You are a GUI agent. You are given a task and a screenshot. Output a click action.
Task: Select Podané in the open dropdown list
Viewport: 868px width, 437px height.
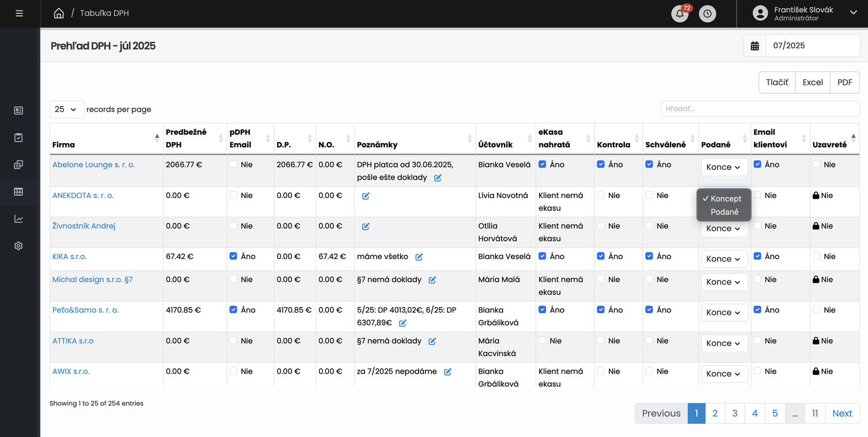coord(724,212)
